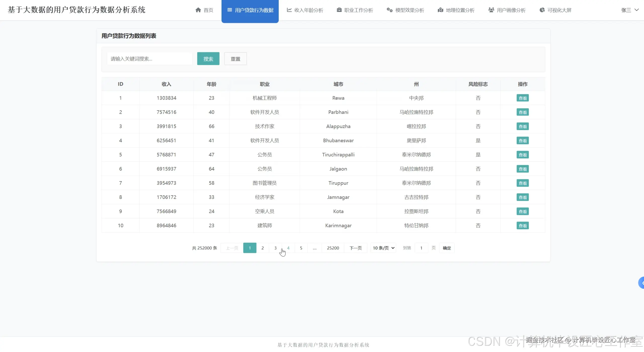Click the users icon for 用户画像分析
This screenshot has width=644, height=352.
pos(491,10)
